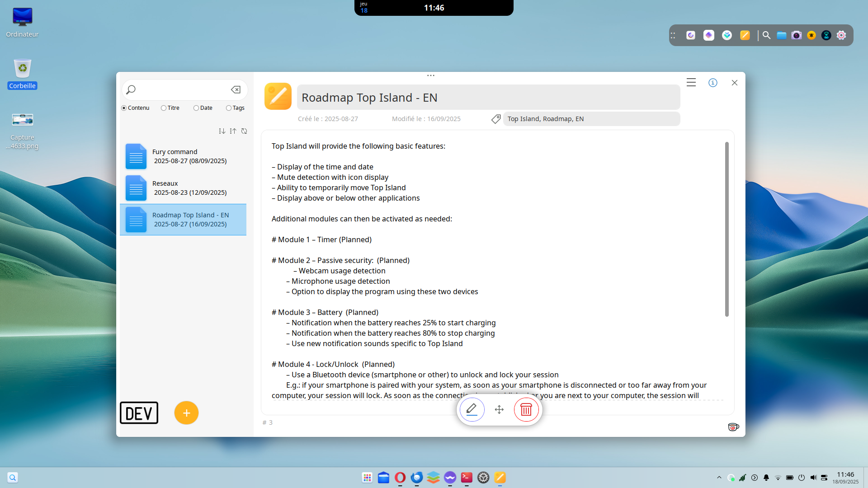Viewport: 868px width, 488px height.
Task: Open the hamburger menu in the note window
Action: (x=691, y=82)
